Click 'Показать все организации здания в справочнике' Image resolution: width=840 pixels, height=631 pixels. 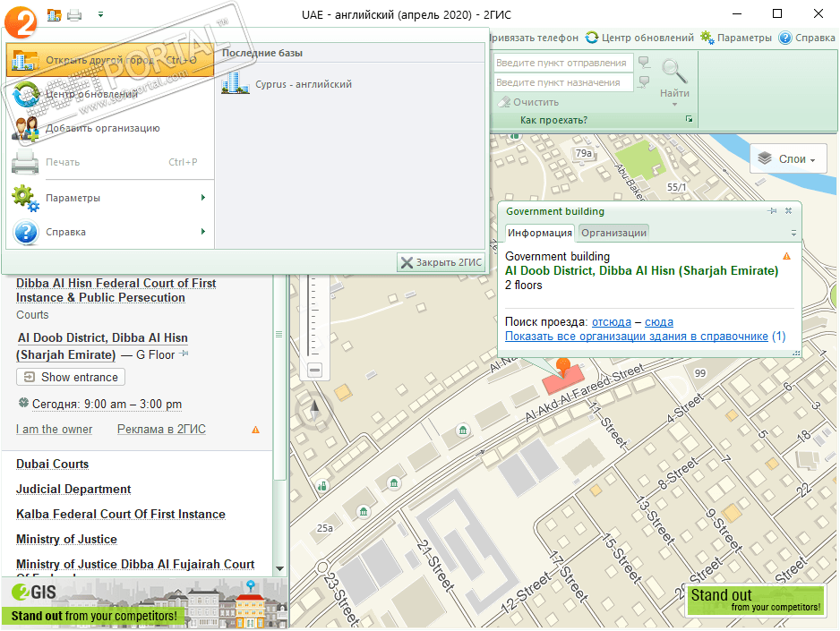pos(637,337)
